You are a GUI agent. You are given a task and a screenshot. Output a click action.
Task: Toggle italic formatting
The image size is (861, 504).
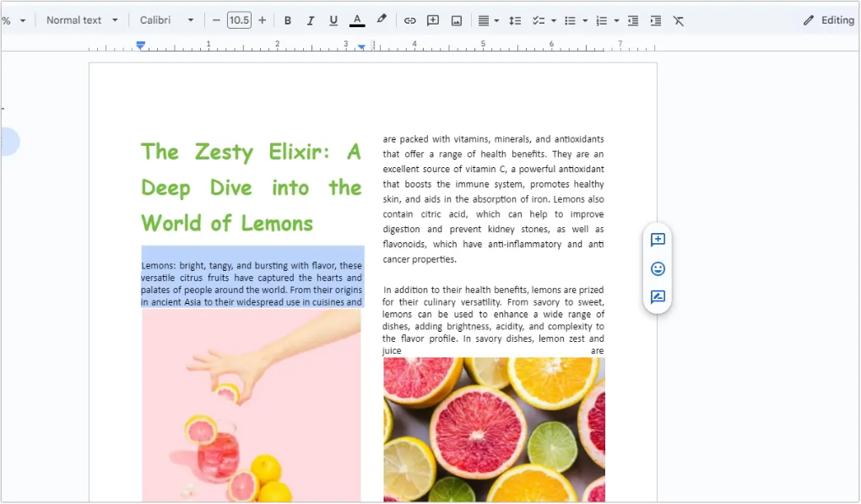pos(310,19)
